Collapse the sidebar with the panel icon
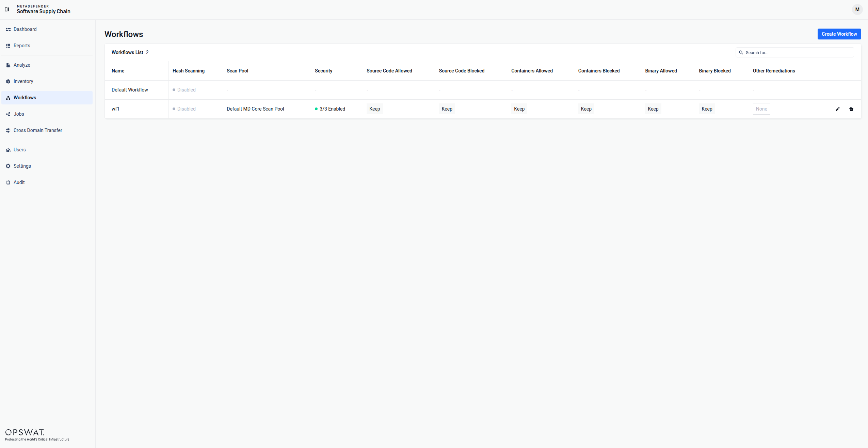Viewport: 868px width, 448px height. pyautogui.click(x=7, y=10)
